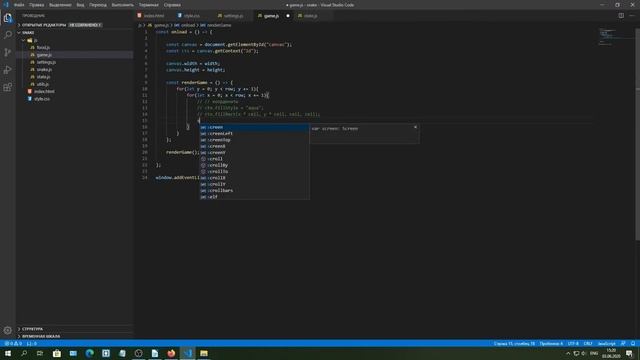Click the errors and warnings status indicator
The width and height of the screenshot is (640, 360).
(x=13, y=344)
